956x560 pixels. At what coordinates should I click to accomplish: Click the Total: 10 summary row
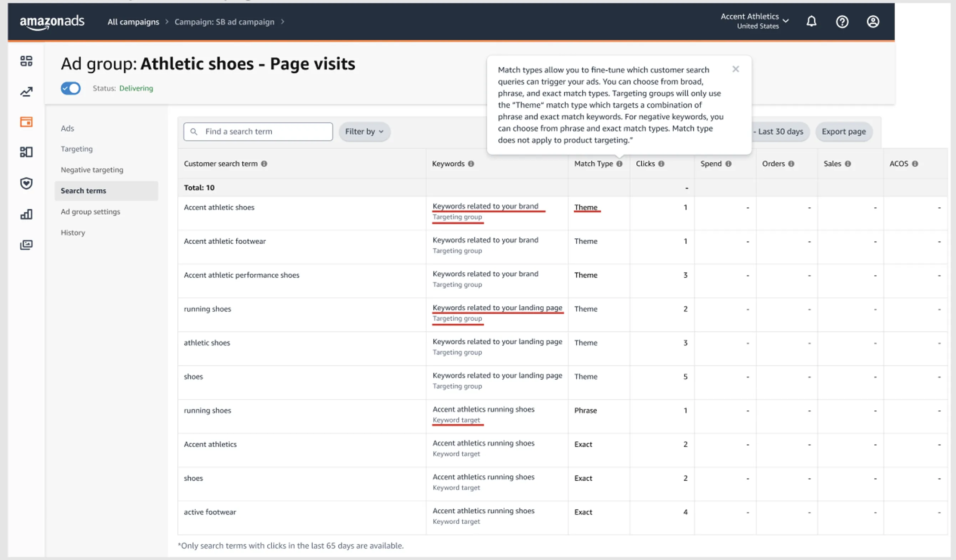pos(562,188)
